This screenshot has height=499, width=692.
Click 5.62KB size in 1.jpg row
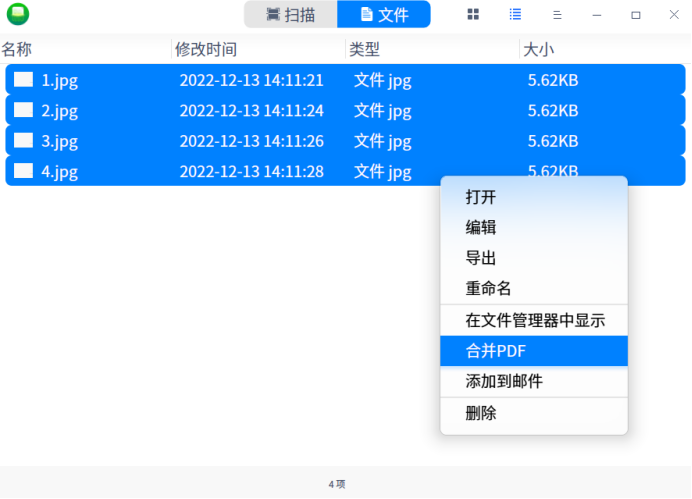pyautogui.click(x=553, y=80)
